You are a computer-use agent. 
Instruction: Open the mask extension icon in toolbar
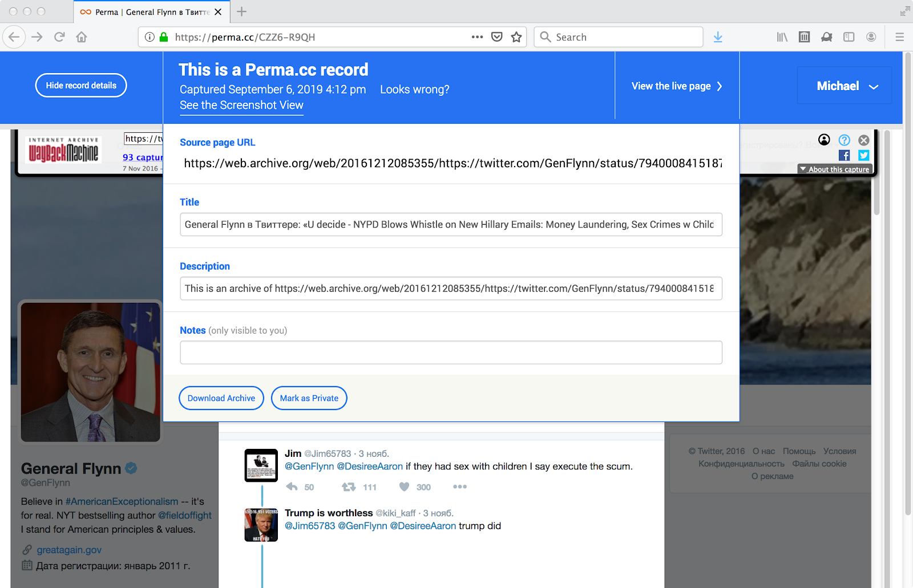coord(827,37)
